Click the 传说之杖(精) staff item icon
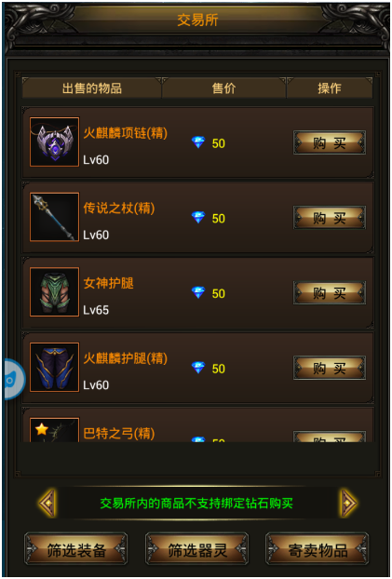Screen dimensions: 392x579 [54, 217]
